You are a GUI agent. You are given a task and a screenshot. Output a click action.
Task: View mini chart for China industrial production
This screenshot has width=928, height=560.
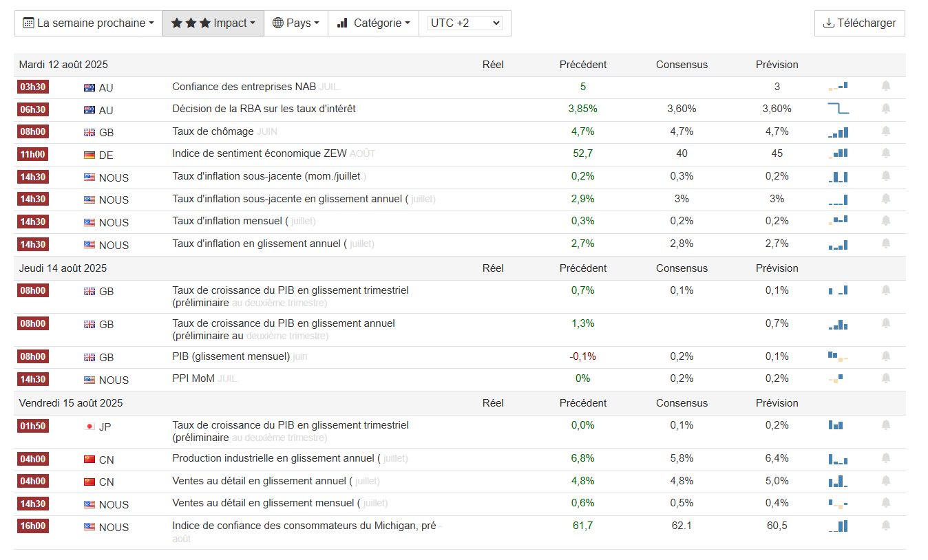pyautogui.click(x=838, y=459)
